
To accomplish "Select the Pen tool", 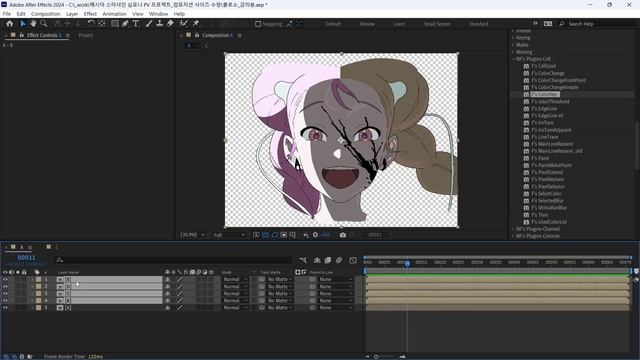I will pos(125,24).
